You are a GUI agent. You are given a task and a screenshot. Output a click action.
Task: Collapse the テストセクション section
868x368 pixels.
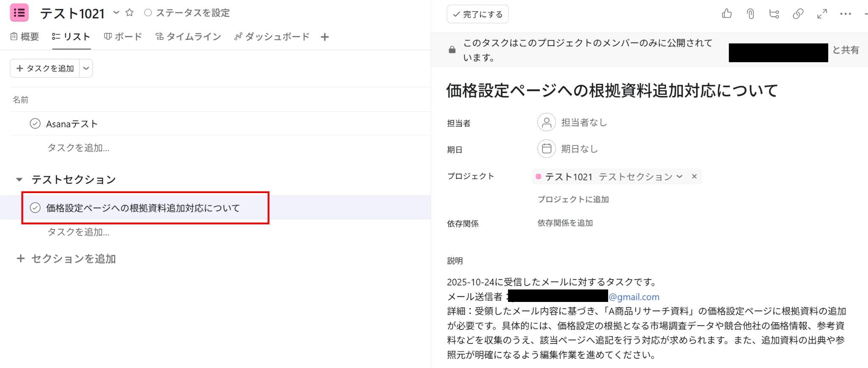click(x=19, y=180)
